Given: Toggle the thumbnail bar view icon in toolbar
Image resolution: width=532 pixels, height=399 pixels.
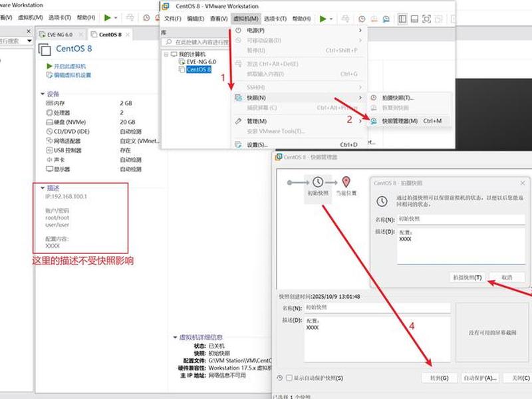Looking at the screenshot, I should [x=414, y=19].
